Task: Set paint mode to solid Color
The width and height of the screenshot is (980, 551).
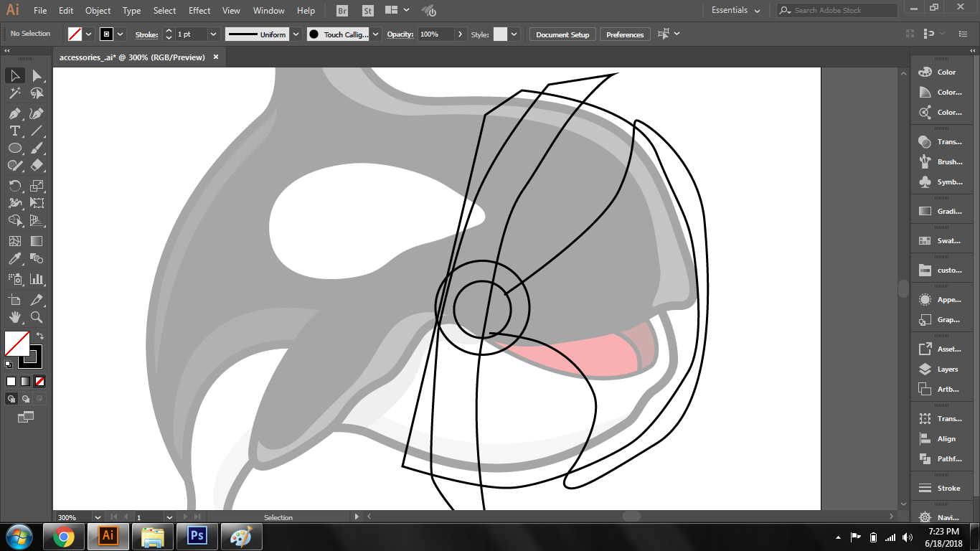Action: coord(11,382)
